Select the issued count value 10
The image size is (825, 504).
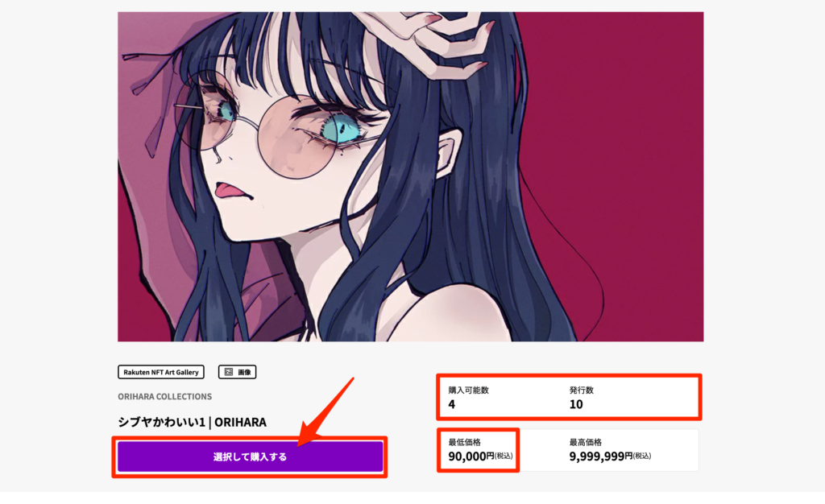pyautogui.click(x=576, y=404)
